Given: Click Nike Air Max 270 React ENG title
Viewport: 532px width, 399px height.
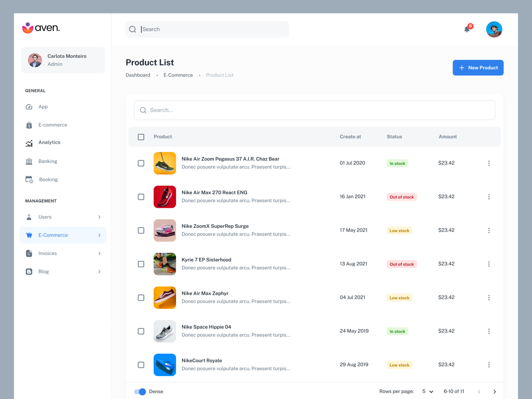Looking at the screenshot, I should (x=214, y=192).
